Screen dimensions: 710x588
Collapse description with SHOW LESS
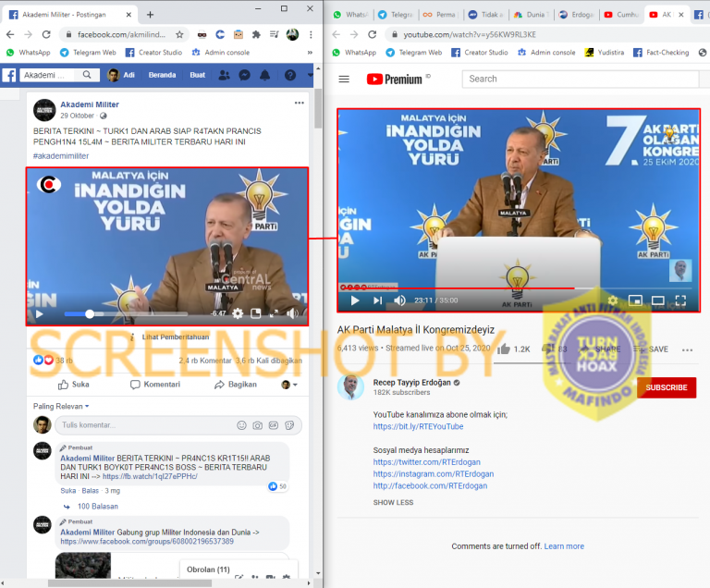393,502
